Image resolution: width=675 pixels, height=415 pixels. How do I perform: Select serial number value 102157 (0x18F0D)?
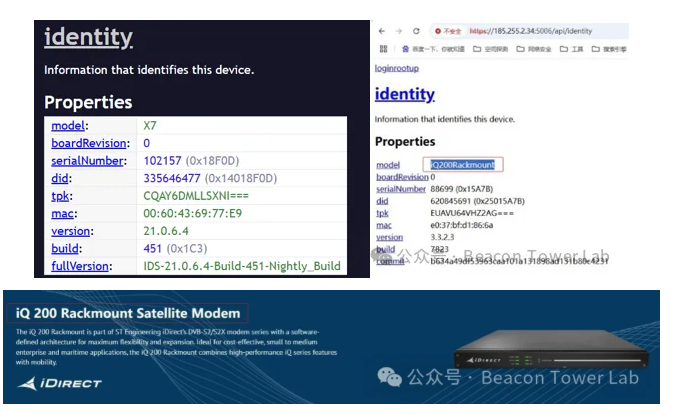[x=191, y=161]
